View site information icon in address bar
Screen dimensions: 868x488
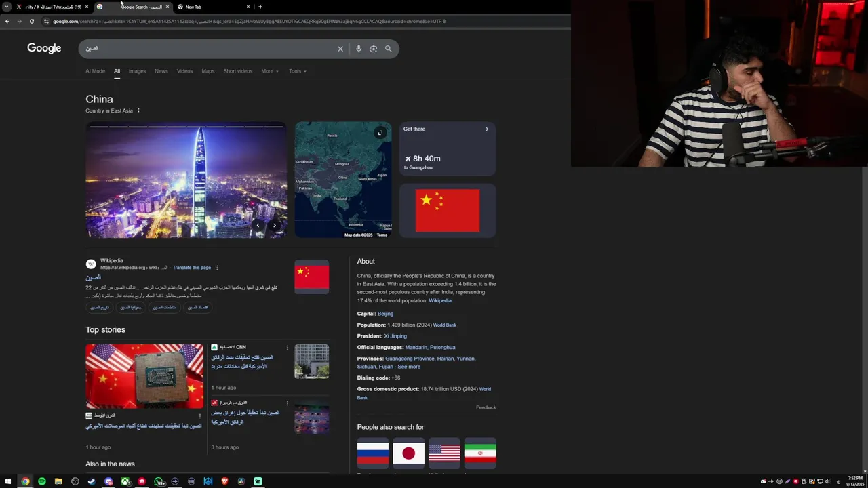46,21
